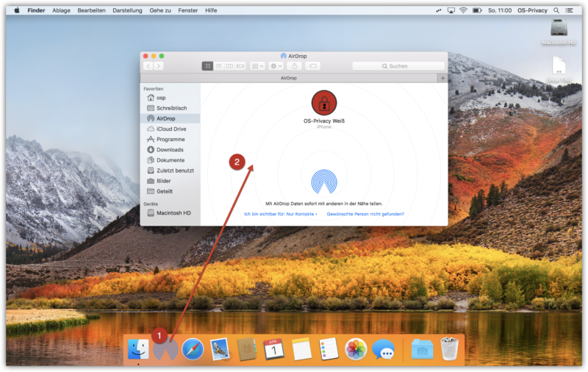
Task: Switch to column view
Action: (229, 66)
